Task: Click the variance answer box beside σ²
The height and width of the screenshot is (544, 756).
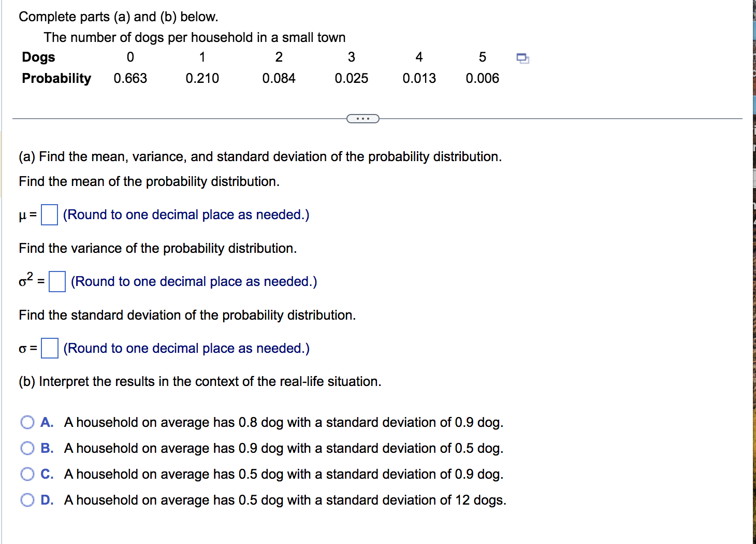Action: (57, 281)
